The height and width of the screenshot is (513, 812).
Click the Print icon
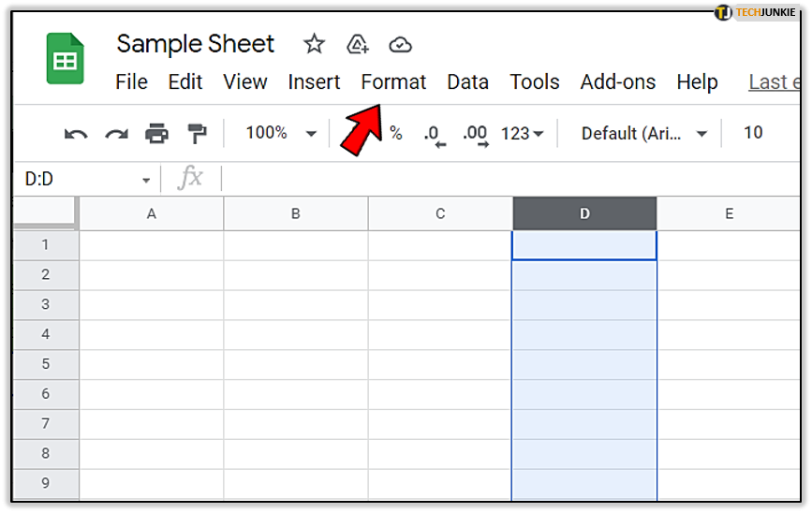pyautogui.click(x=156, y=134)
